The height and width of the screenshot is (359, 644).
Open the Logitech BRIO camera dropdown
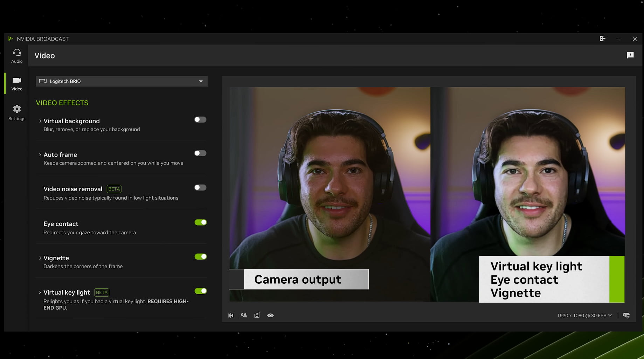122,81
